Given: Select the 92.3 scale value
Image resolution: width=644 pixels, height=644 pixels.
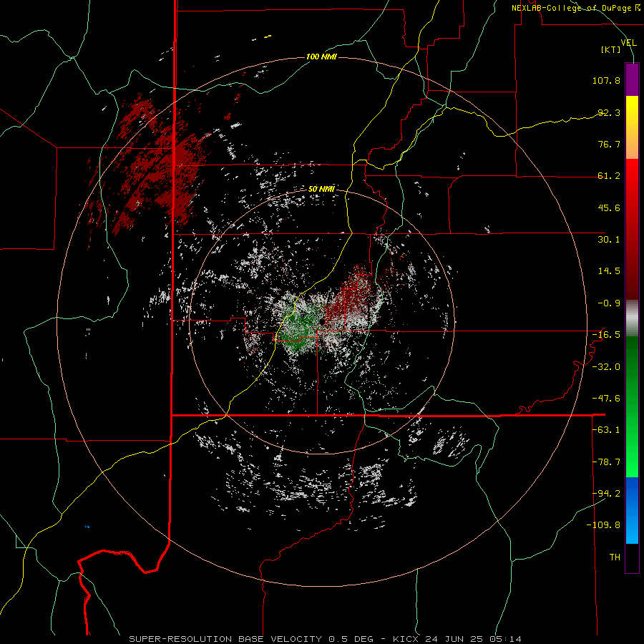Looking at the screenshot, I should click(x=609, y=112).
